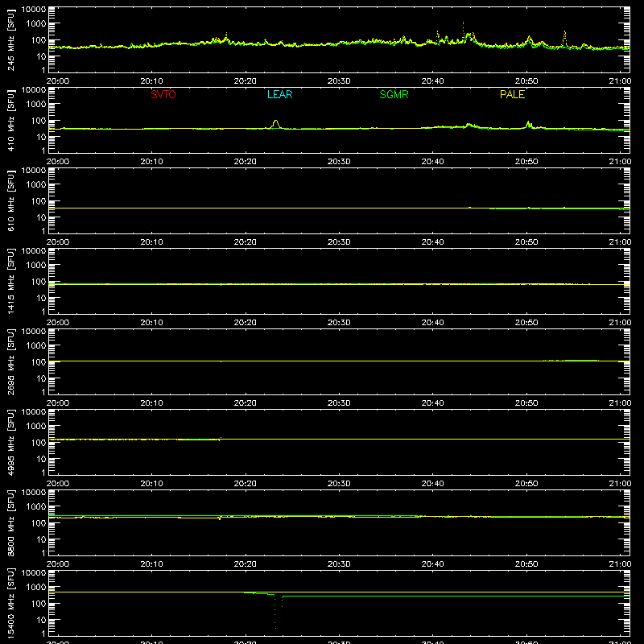Click the 1000 tick value on the 410 MHz axis
The width and height of the screenshot is (644, 644).
[36, 105]
